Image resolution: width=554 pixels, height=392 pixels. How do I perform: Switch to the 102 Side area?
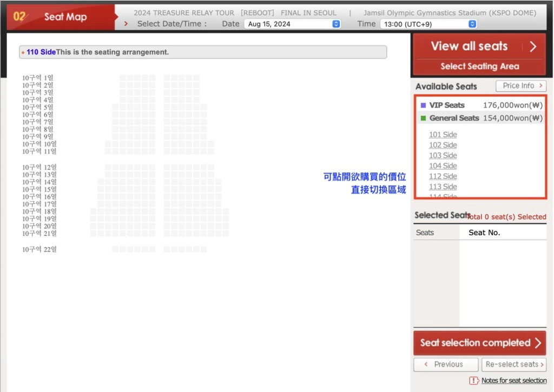tap(443, 145)
